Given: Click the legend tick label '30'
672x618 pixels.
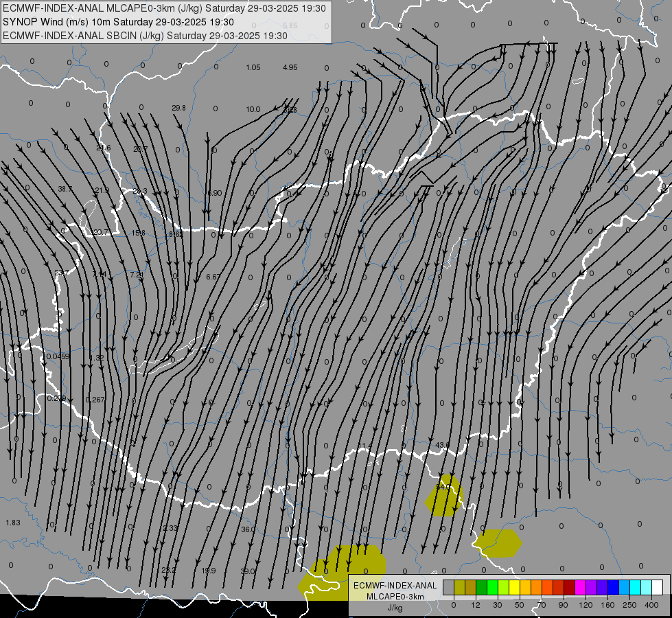Looking at the screenshot, I should [x=497, y=605].
